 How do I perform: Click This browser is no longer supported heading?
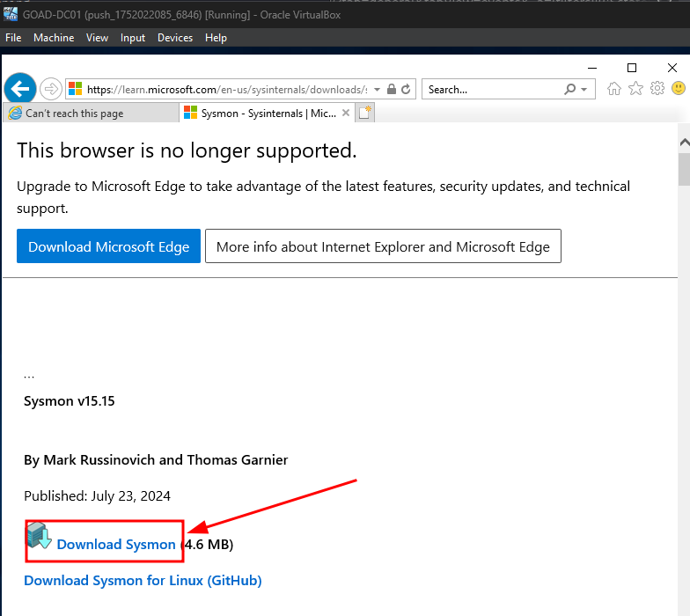(x=187, y=150)
